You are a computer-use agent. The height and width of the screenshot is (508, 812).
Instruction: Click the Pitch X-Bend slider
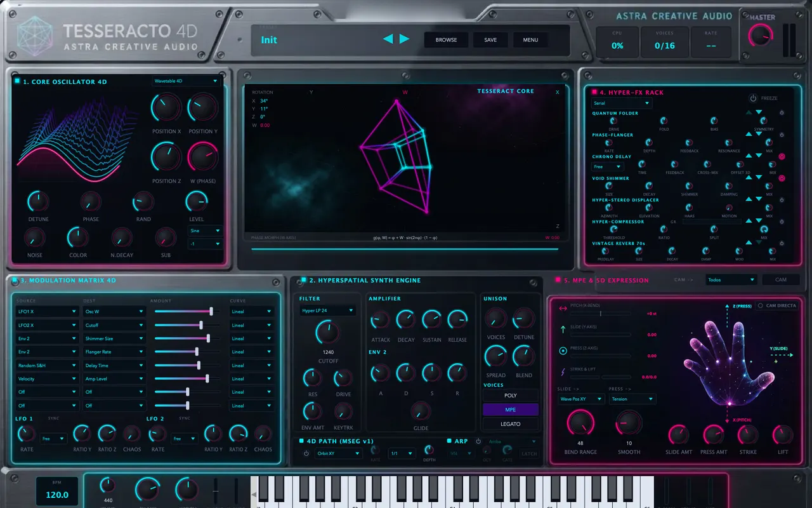[601, 313]
